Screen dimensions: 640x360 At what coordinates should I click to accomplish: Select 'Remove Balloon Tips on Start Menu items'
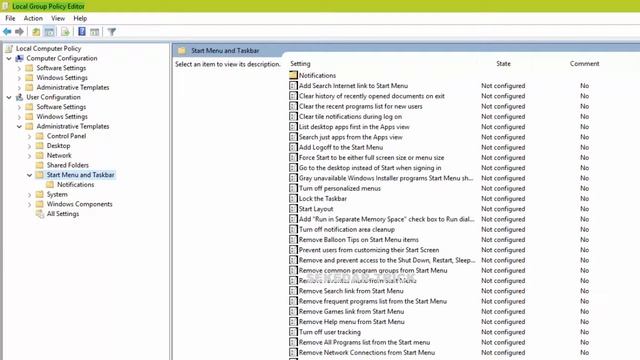tap(359, 240)
